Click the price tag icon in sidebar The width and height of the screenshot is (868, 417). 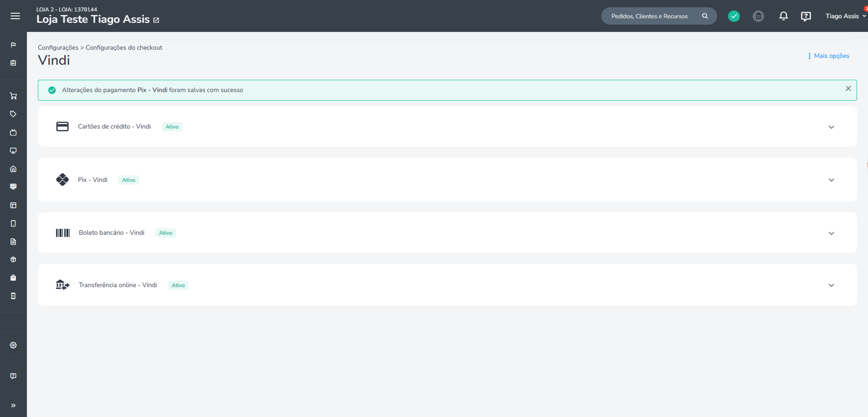(13, 114)
